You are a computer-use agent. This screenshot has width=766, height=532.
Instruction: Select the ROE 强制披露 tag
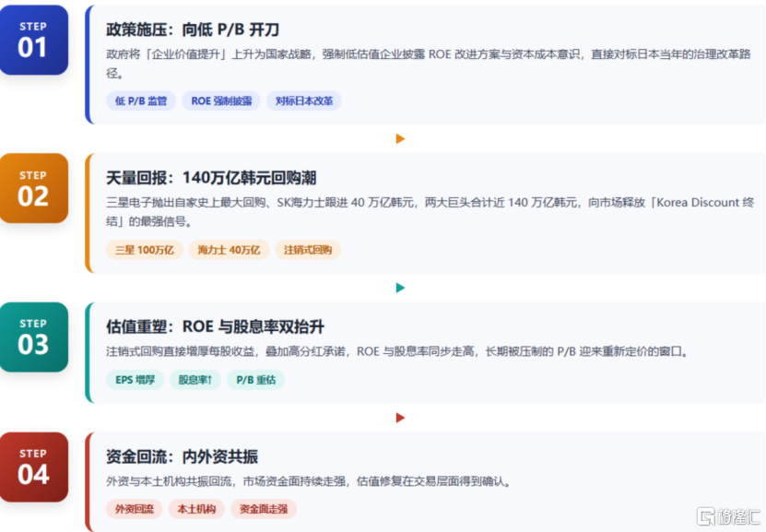tap(221, 101)
